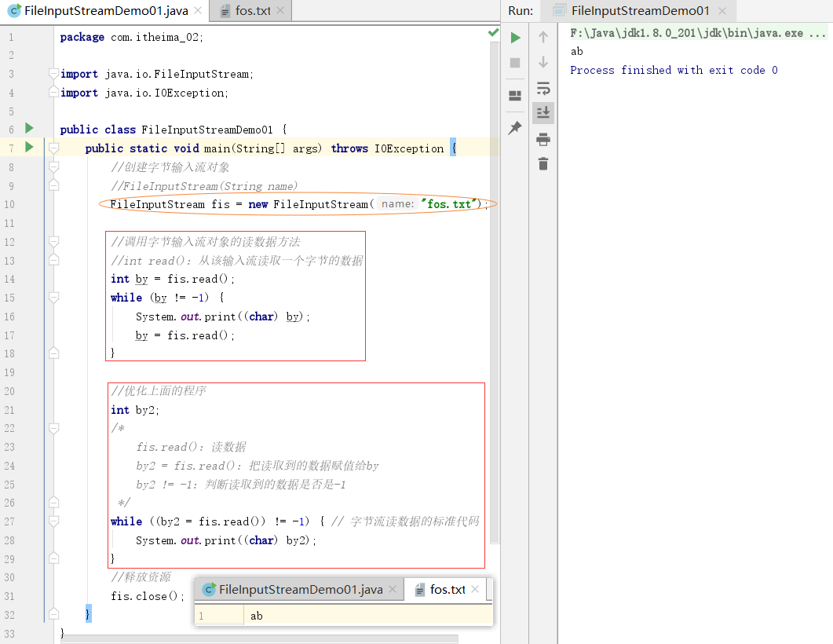
Task: Clear all console output with trash icon
Action: [543, 165]
